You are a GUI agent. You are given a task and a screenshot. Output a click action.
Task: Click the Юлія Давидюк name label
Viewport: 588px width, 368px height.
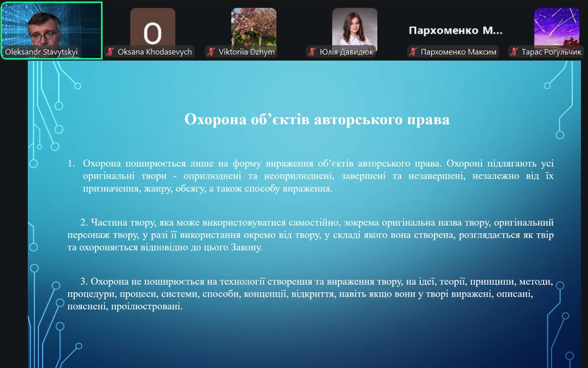pyautogui.click(x=347, y=51)
